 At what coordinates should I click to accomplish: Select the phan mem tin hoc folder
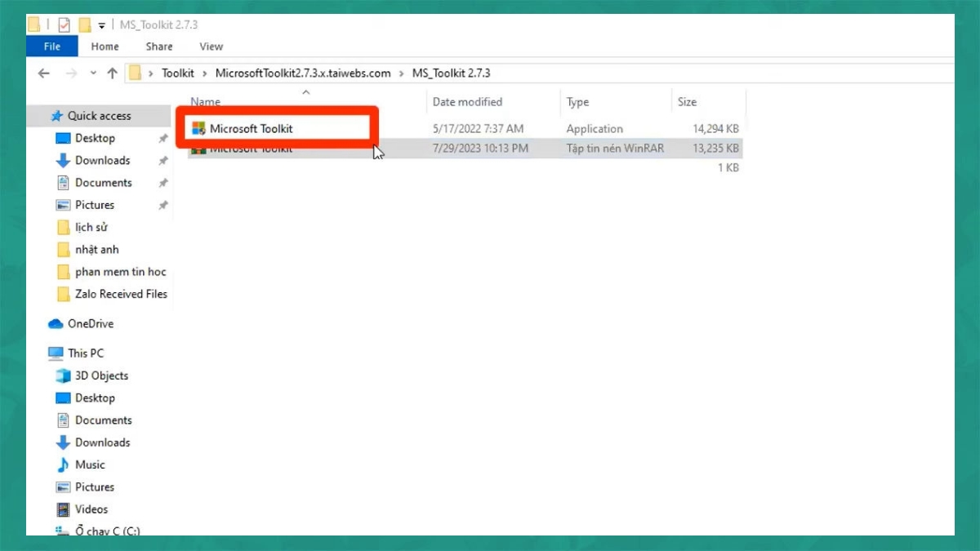coord(120,272)
